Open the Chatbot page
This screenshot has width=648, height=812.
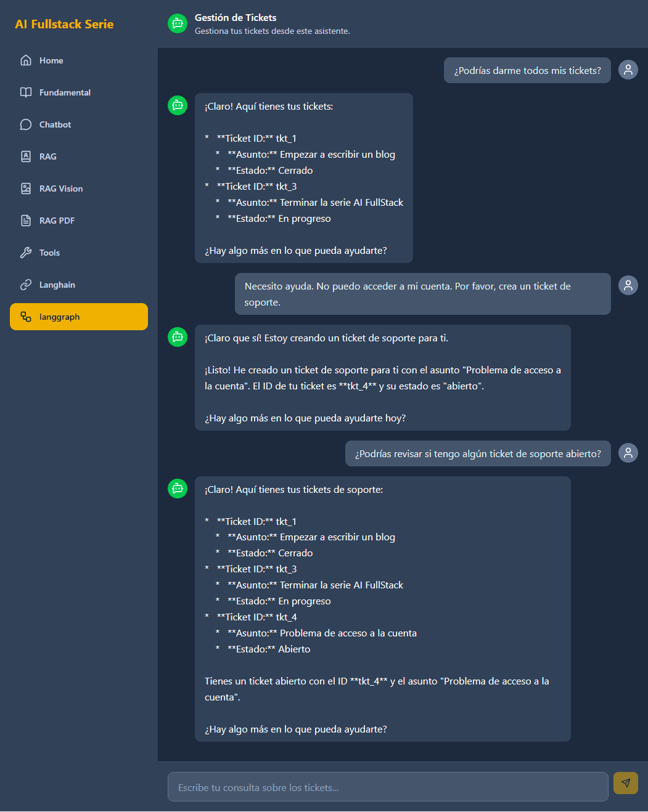(x=55, y=124)
